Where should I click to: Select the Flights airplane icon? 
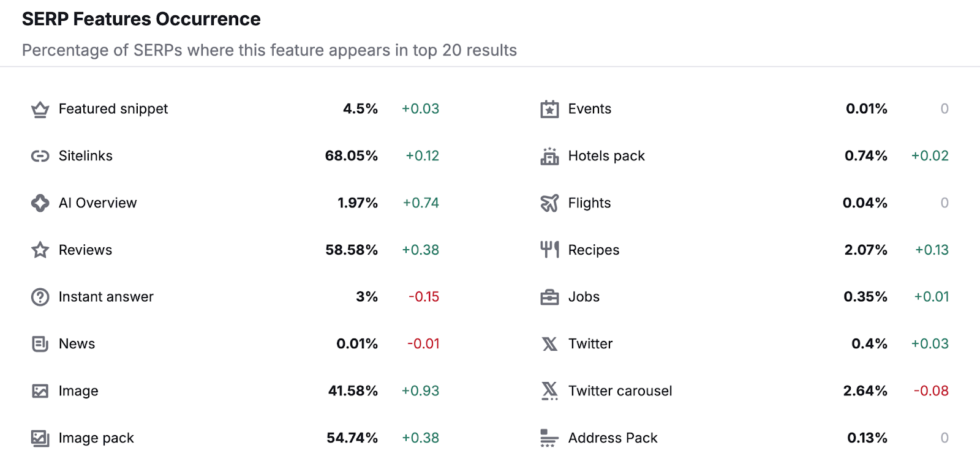(x=549, y=203)
